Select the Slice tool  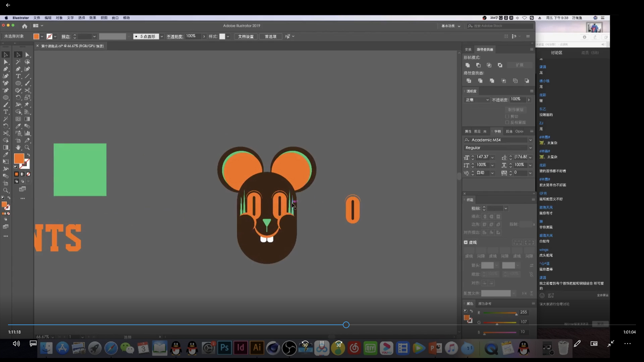28,140
